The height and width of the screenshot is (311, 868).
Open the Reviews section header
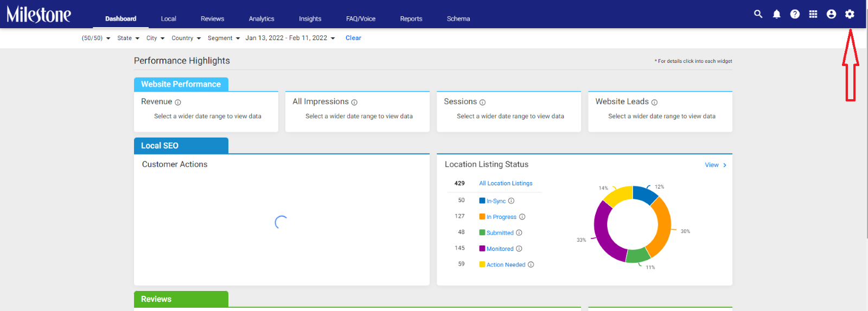pyautogui.click(x=181, y=299)
